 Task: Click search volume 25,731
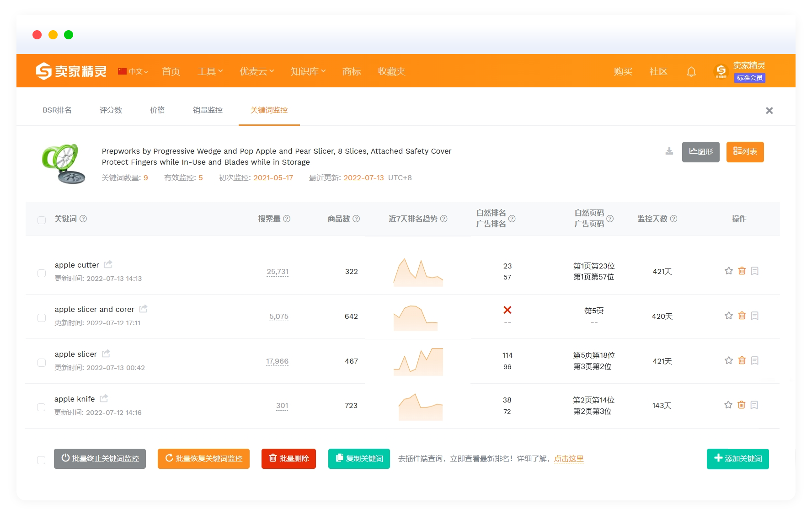tap(278, 272)
